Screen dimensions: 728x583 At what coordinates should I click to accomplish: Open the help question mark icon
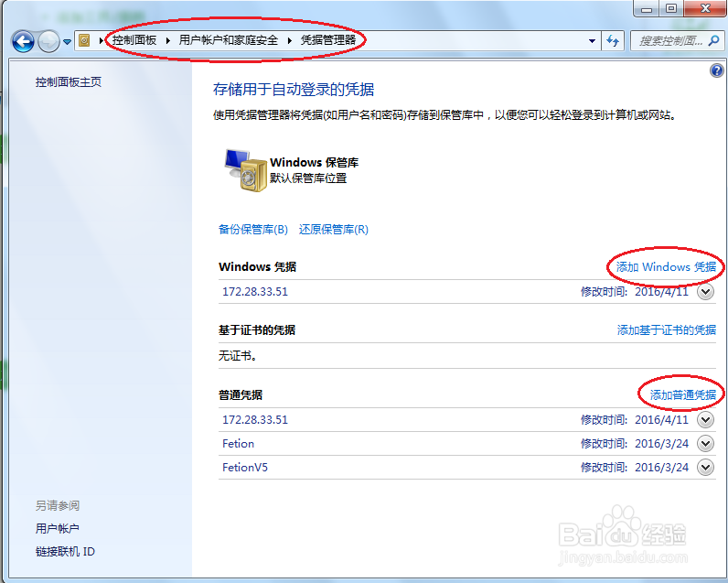716,70
